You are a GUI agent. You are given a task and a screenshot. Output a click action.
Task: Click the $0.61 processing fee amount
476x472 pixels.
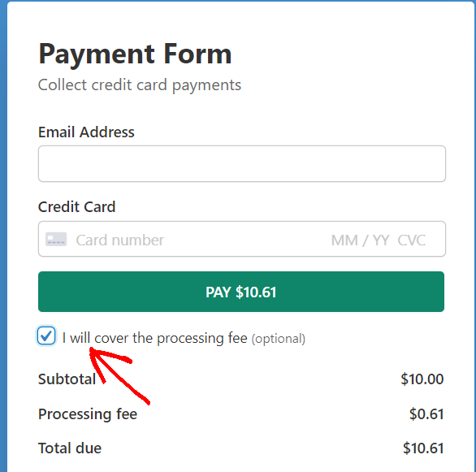426,414
